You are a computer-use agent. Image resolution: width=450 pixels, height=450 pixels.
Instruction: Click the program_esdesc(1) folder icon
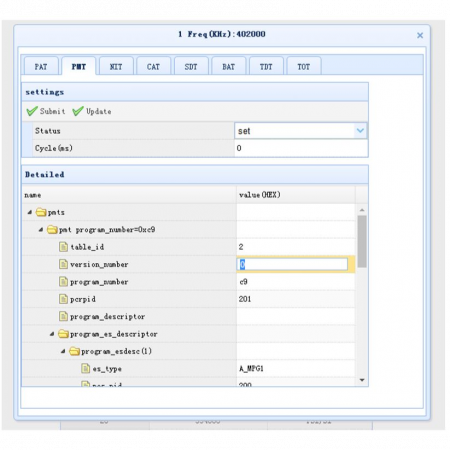pyautogui.click(x=75, y=351)
